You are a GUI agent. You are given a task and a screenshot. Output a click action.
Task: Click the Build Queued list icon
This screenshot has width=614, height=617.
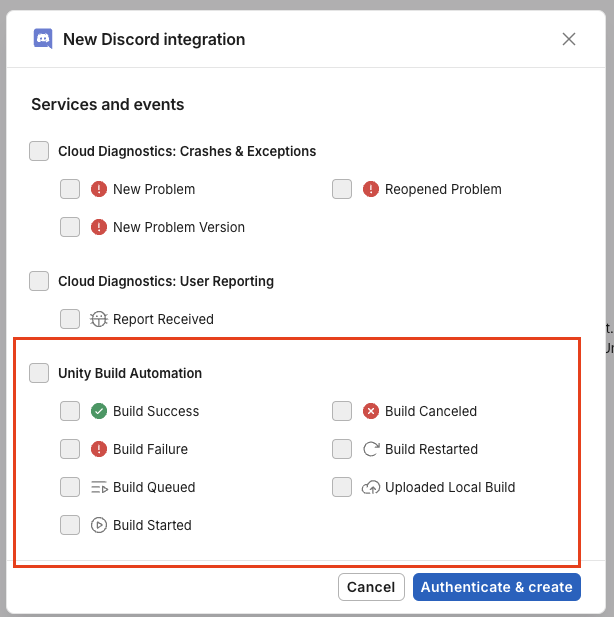99,487
